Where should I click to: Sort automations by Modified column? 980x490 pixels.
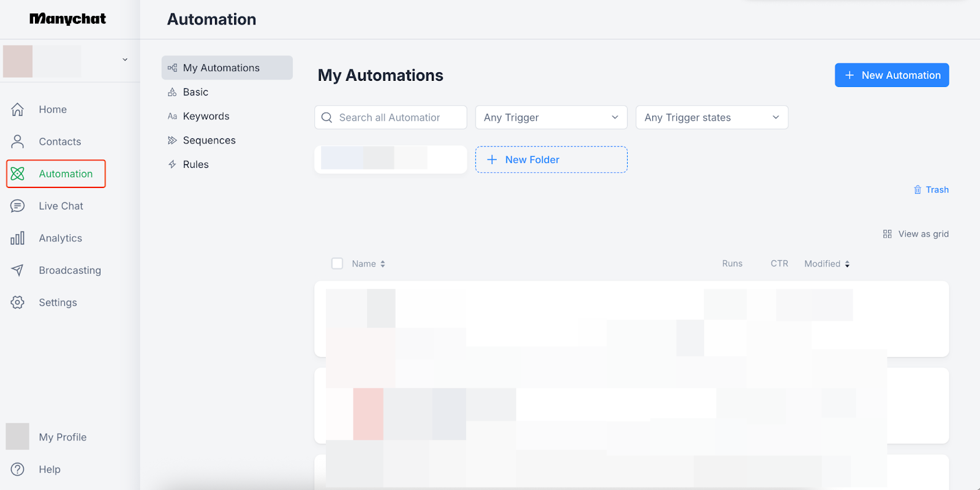click(x=826, y=264)
